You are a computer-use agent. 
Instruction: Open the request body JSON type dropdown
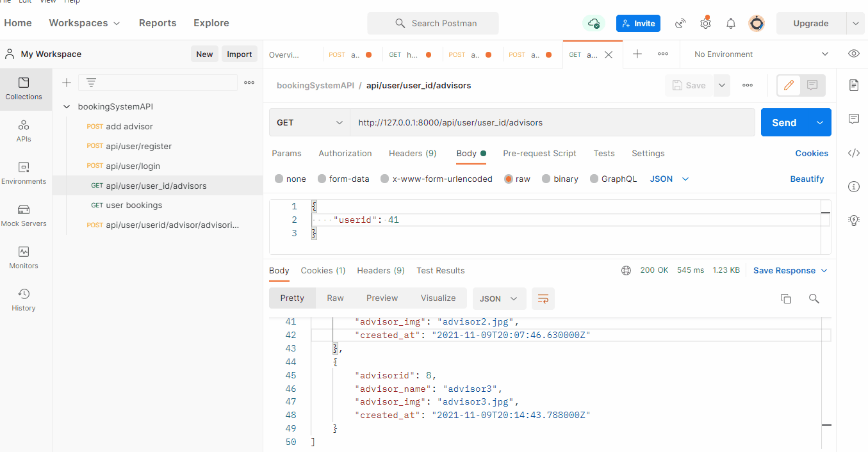point(669,179)
